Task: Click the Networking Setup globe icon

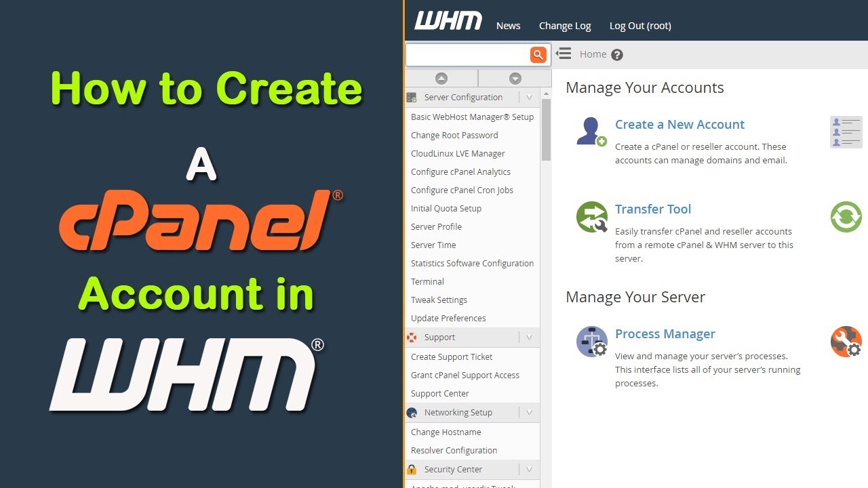Action: pyautogui.click(x=412, y=413)
